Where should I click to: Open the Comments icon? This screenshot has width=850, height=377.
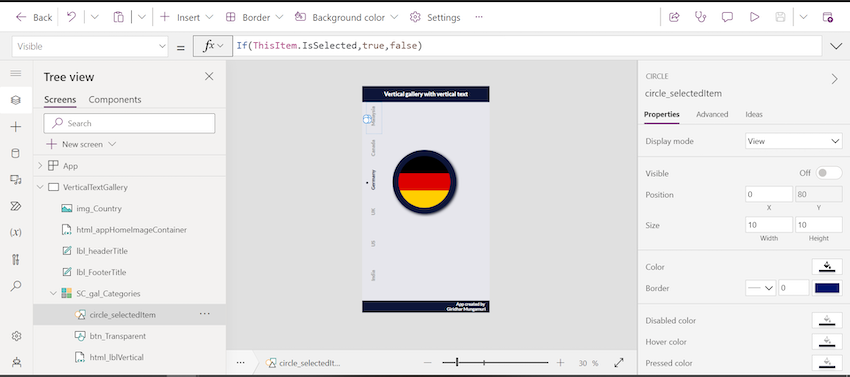coord(727,17)
